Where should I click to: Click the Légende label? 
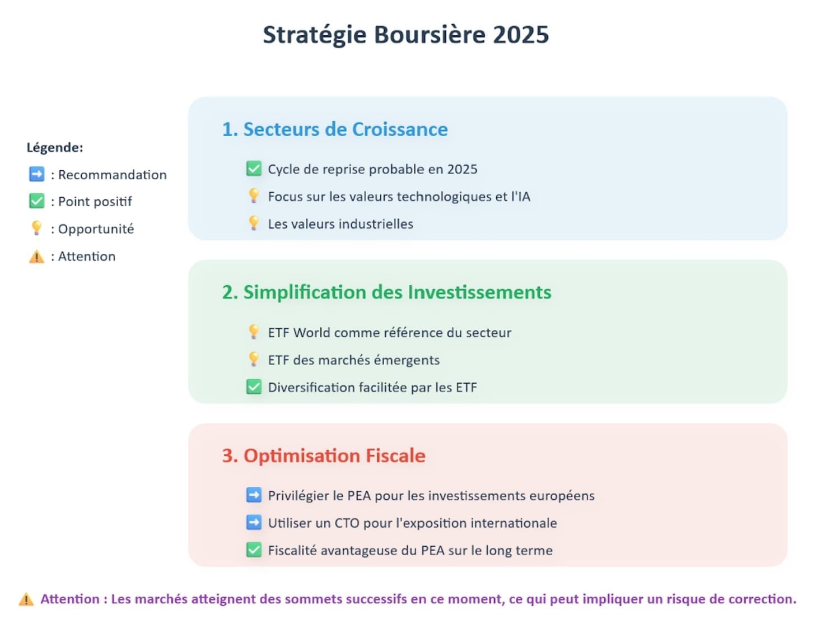point(55,147)
